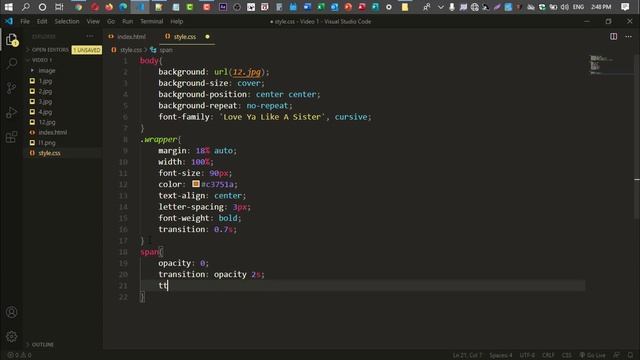The height and width of the screenshot is (360, 640).
Task: Click the unsaved dot on style.css tab
Action: [x=207, y=36]
